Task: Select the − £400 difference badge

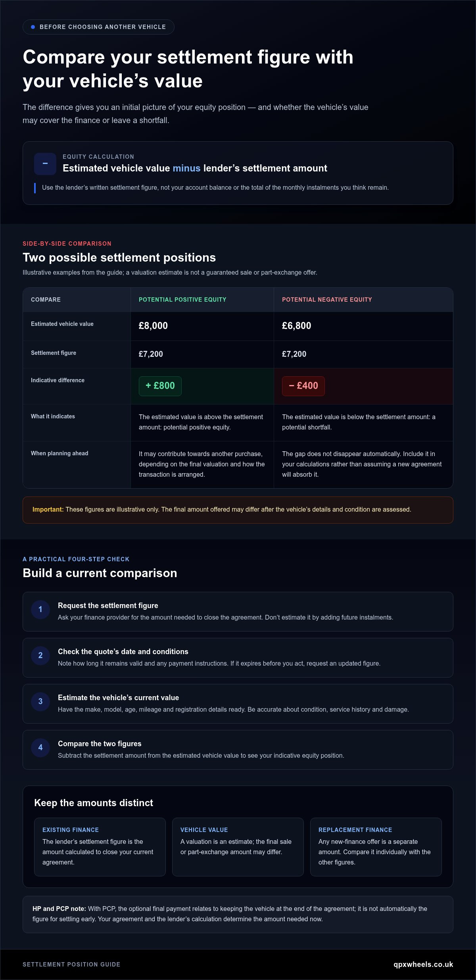Action: tap(303, 386)
